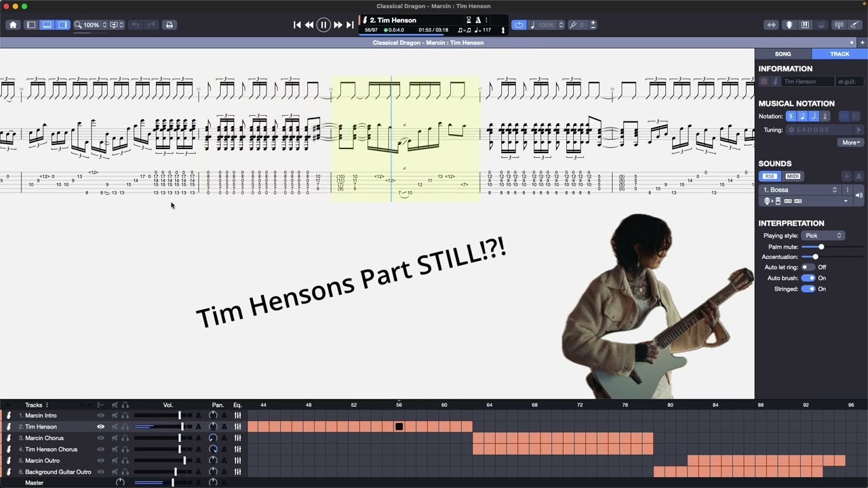Toggle visibility of Marcin Chorus track

[x=100, y=439]
